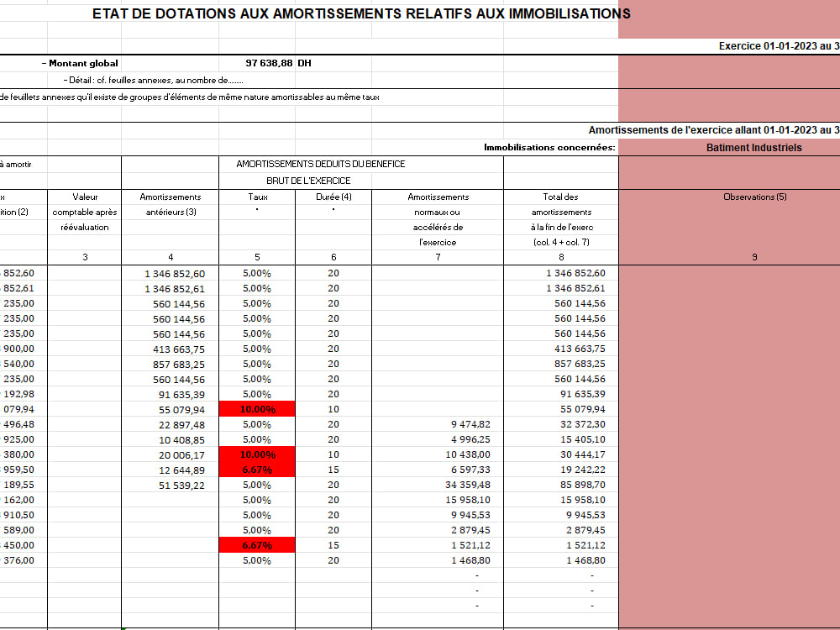Select red 10,00% rate beside 55 079,94
Screen dimensions: 840x630
point(257,409)
